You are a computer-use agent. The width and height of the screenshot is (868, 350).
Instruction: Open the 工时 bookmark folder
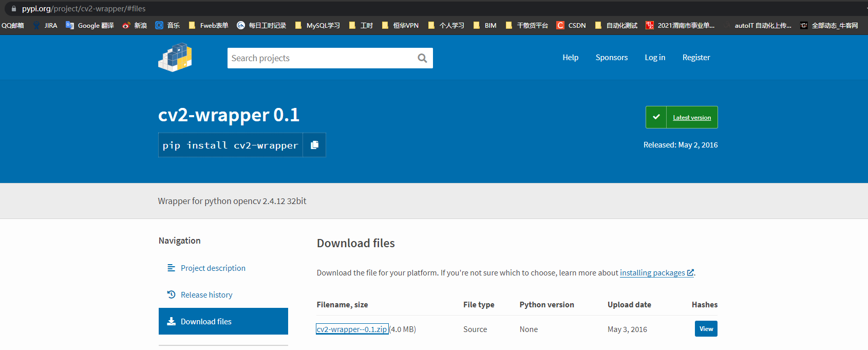tap(361, 25)
